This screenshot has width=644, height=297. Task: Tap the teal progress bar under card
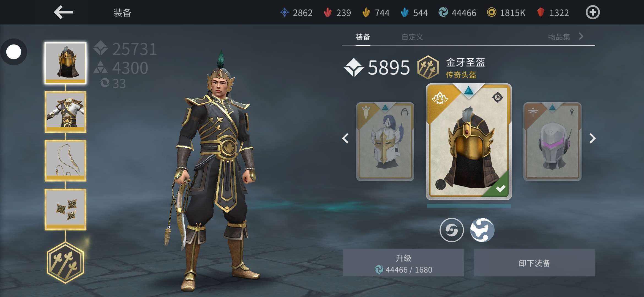tap(469, 206)
